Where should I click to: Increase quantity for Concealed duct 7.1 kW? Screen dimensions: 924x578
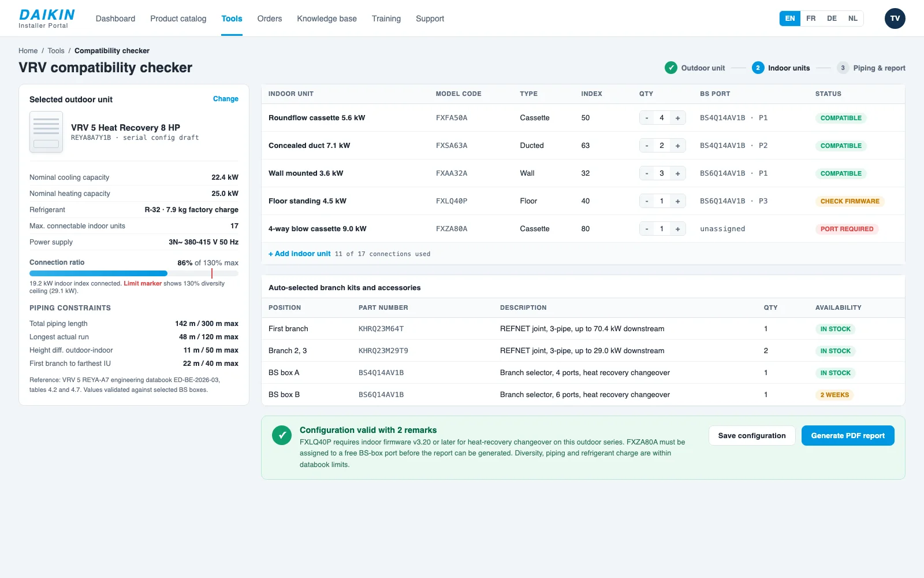click(x=677, y=146)
